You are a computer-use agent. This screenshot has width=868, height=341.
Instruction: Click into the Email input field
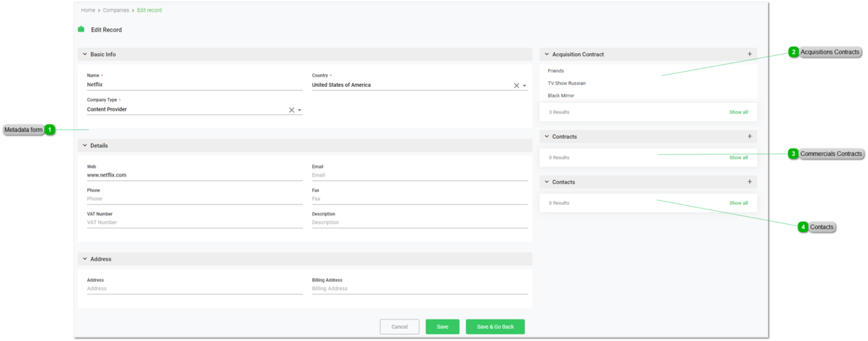419,175
